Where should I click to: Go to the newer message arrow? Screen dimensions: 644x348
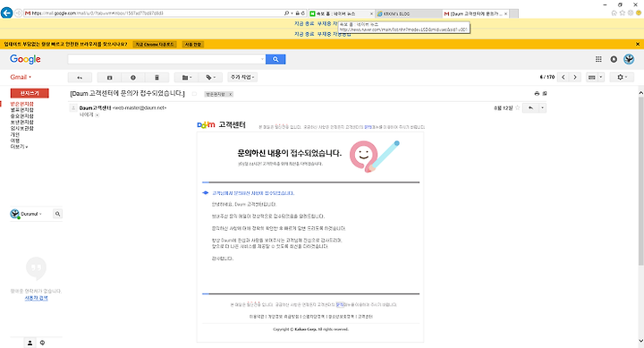(x=563, y=77)
